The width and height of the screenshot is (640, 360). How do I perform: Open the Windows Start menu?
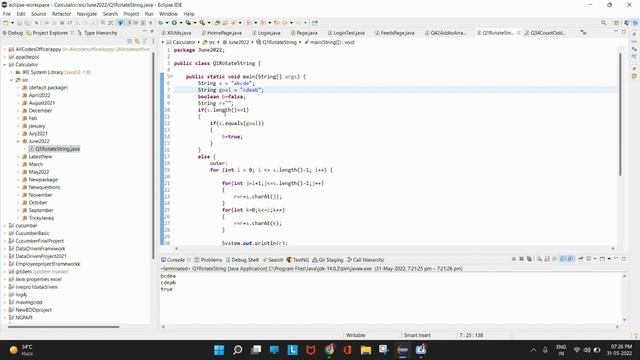(219, 350)
